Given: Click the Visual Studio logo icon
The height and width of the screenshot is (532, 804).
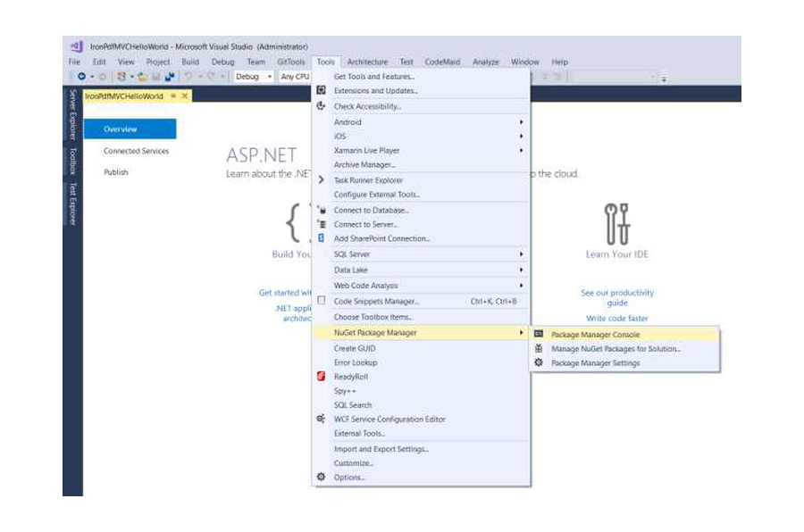Looking at the screenshot, I should click(77, 46).
